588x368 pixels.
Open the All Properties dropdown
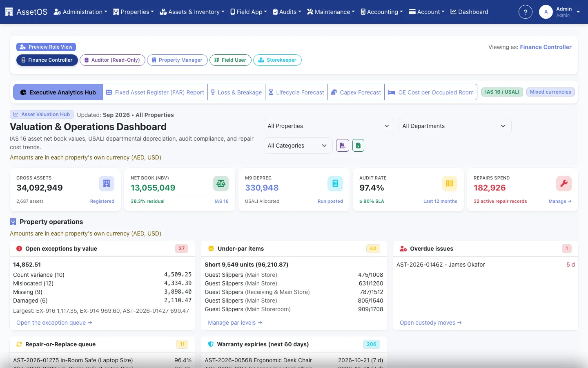pyautogui.click(x=329, y=126)
